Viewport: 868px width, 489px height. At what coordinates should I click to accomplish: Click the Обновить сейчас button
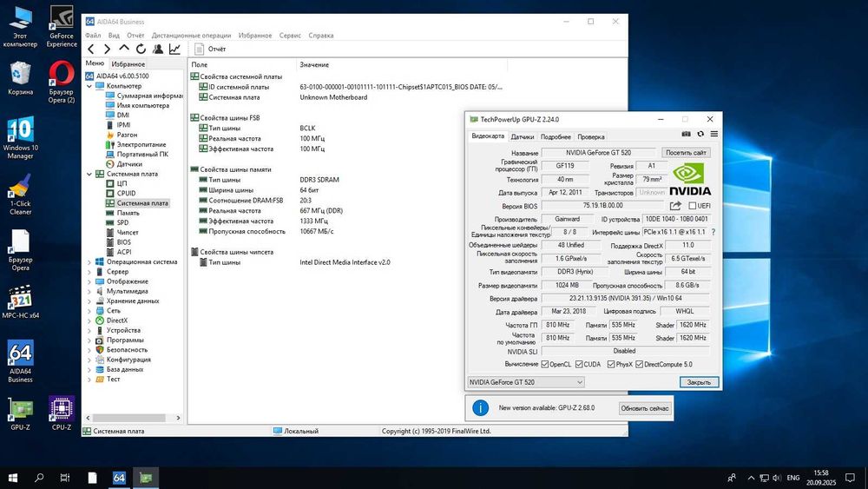click(x=645, y=408)
